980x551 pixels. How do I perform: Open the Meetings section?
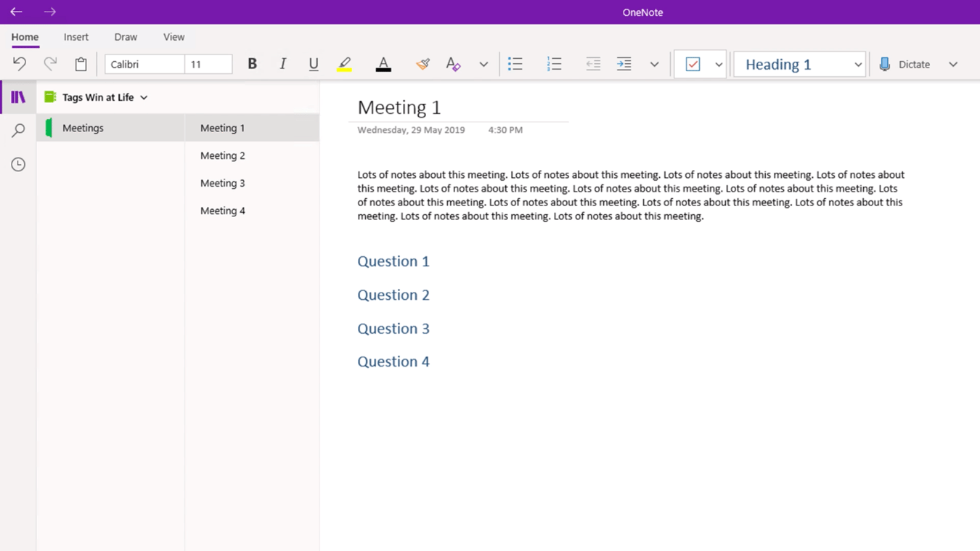point(83,127)
